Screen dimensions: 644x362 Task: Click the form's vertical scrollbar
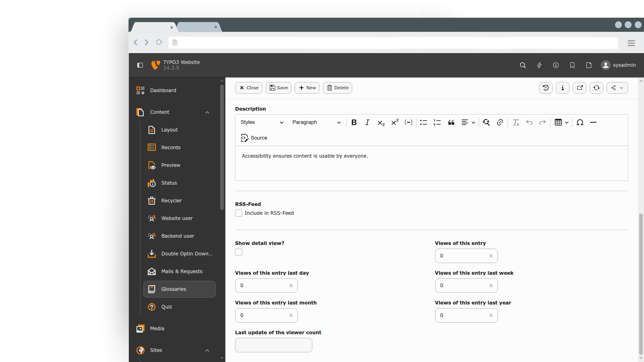pyautogui.click(x=641, y=284)
